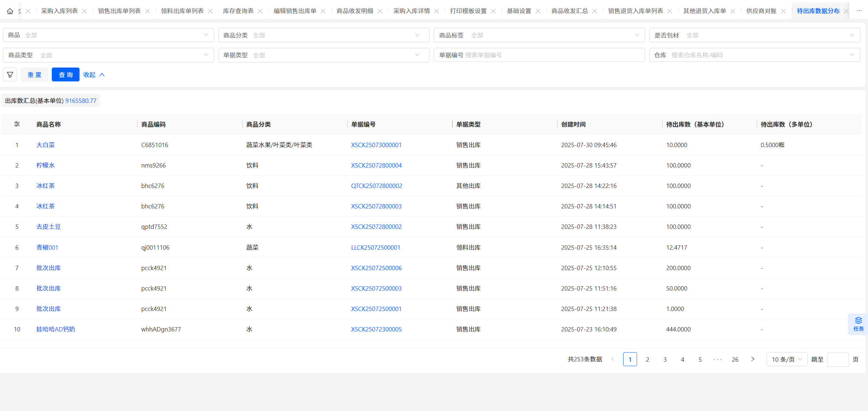Expand the 商品 dropdown filter
868x411 pixels.
pyautogui.click(x=108, y=35)
